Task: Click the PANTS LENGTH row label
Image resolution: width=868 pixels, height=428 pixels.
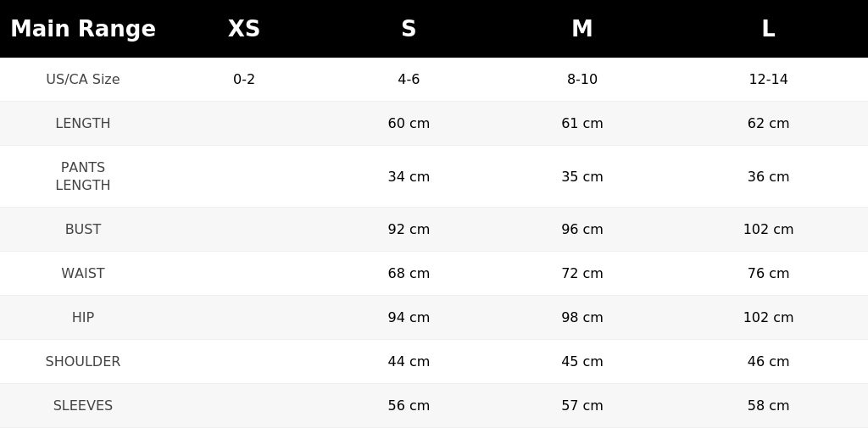Action: [x=83, y=176]
